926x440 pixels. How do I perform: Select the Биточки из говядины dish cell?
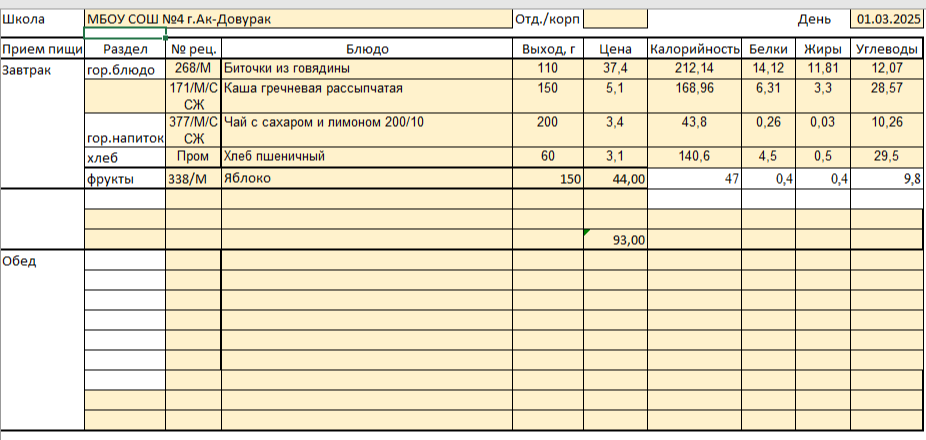click(366, 68)
